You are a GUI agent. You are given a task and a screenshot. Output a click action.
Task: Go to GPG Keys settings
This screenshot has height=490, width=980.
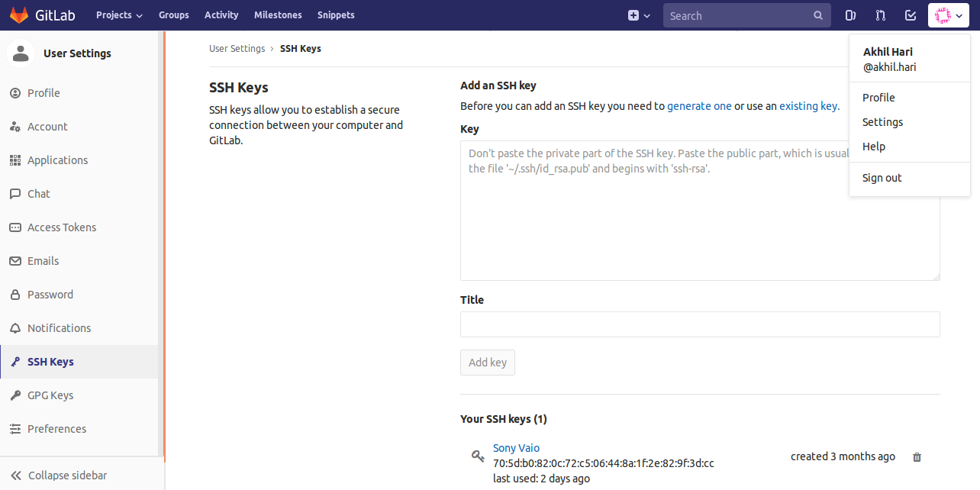tap(50, 395)
